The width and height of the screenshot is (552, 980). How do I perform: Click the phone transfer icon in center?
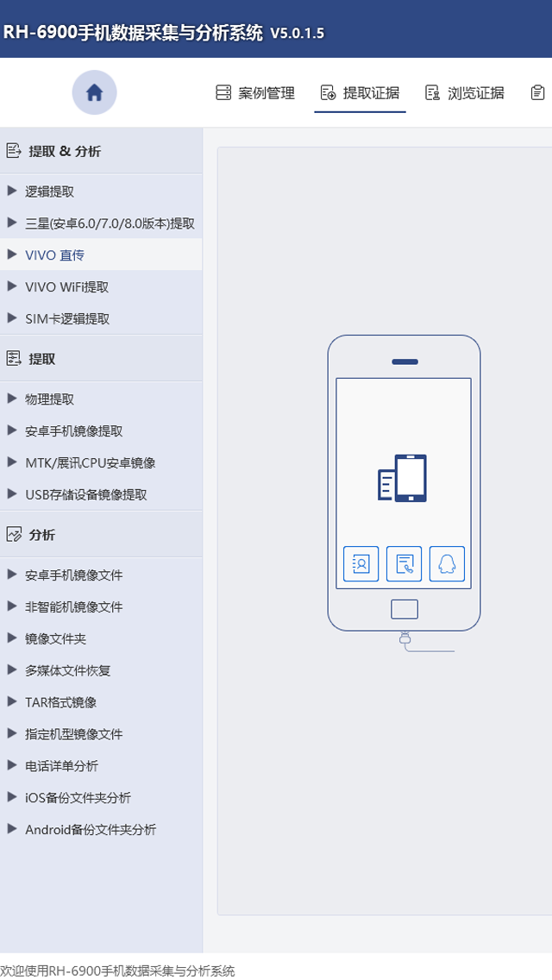pos(403,478)
